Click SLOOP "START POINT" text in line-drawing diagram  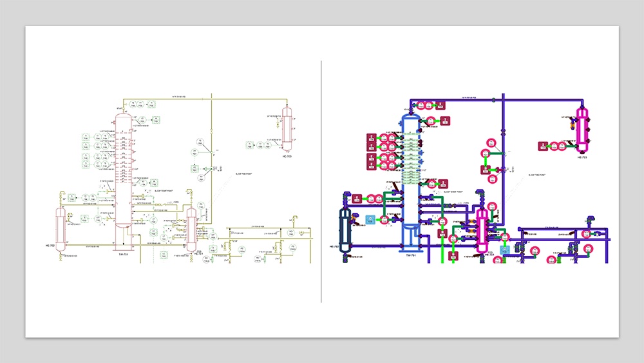tap(164, 191)
